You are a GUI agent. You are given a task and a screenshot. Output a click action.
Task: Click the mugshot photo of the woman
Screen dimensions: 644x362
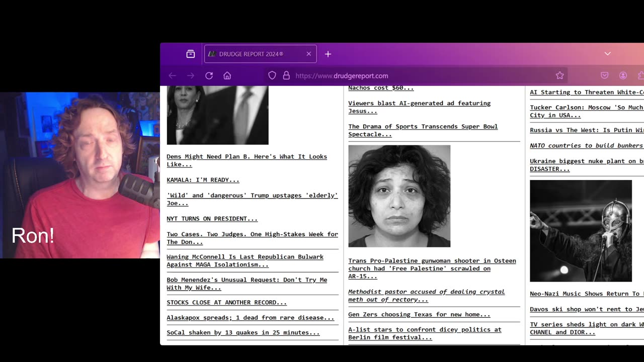pos(399,196)
